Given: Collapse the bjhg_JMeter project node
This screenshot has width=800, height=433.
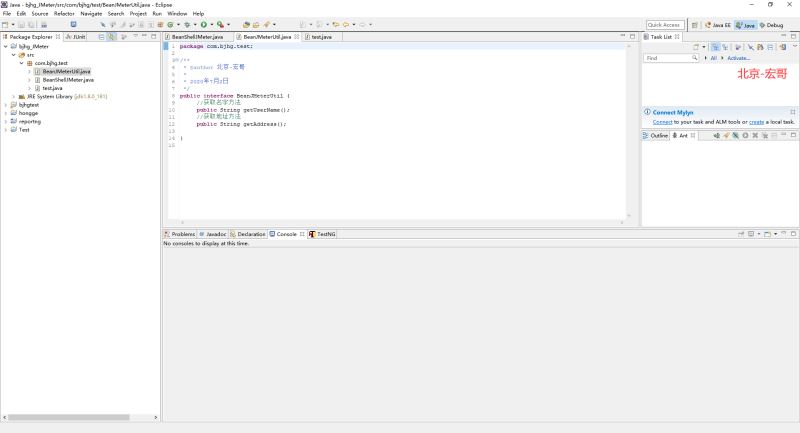Looking at the screenshot, I should tap(6, 46).
